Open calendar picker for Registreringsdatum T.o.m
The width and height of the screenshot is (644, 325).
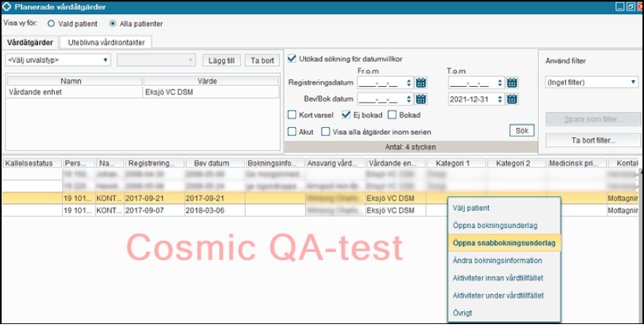pos(512,83)
